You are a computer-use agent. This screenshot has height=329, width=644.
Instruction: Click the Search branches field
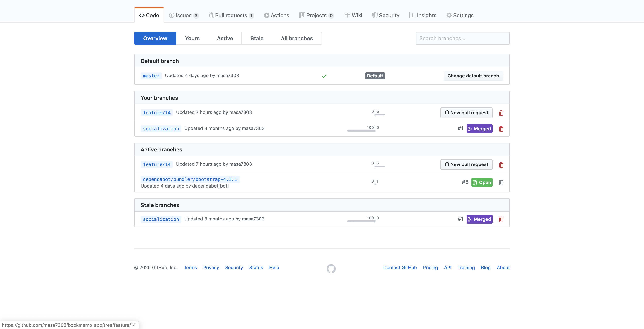pyautogui.click(x=462, y=39)
